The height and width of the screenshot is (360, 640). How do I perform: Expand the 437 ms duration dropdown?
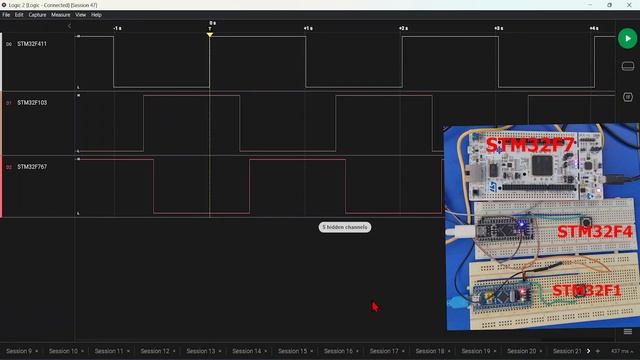[x=622, y=351]
